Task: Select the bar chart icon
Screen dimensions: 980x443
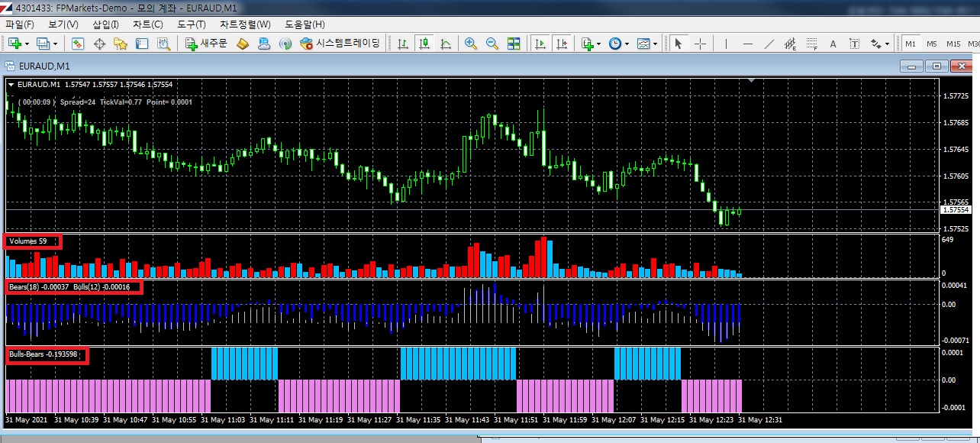Action: (403, 44)
